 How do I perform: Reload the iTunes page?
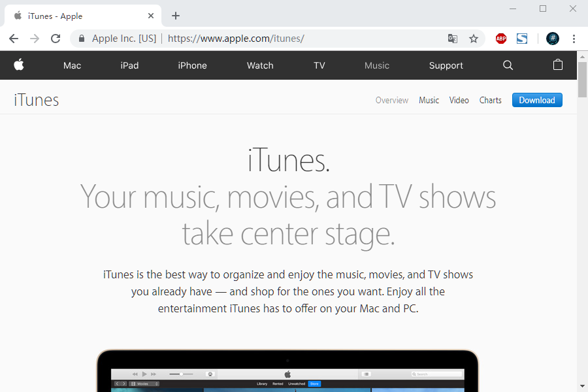point(56,39)
